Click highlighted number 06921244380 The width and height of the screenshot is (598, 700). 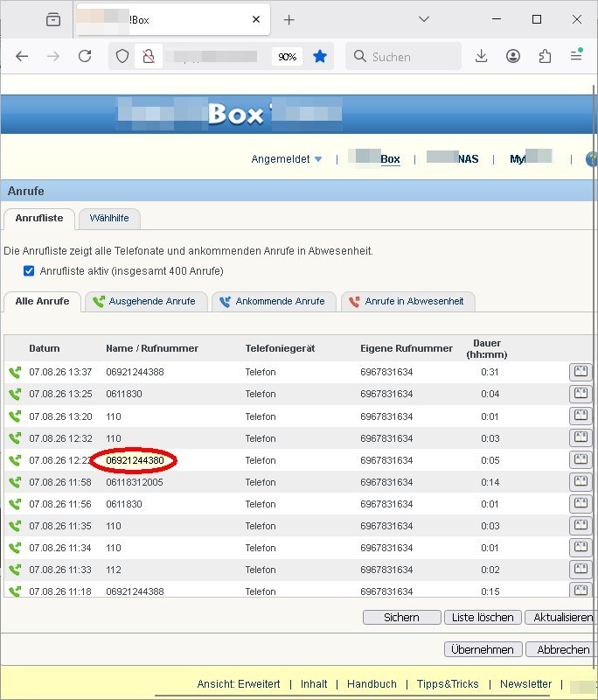coord(136,460)
